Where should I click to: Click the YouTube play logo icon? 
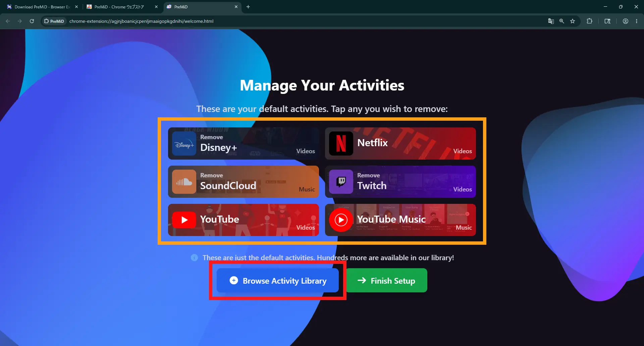pos(184,220)
